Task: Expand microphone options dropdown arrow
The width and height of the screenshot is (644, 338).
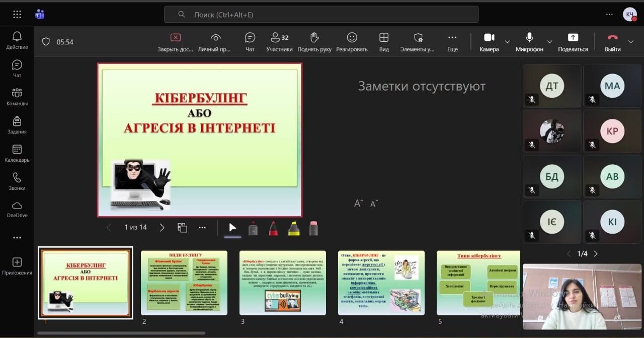Action: click(x=549, y=41)
